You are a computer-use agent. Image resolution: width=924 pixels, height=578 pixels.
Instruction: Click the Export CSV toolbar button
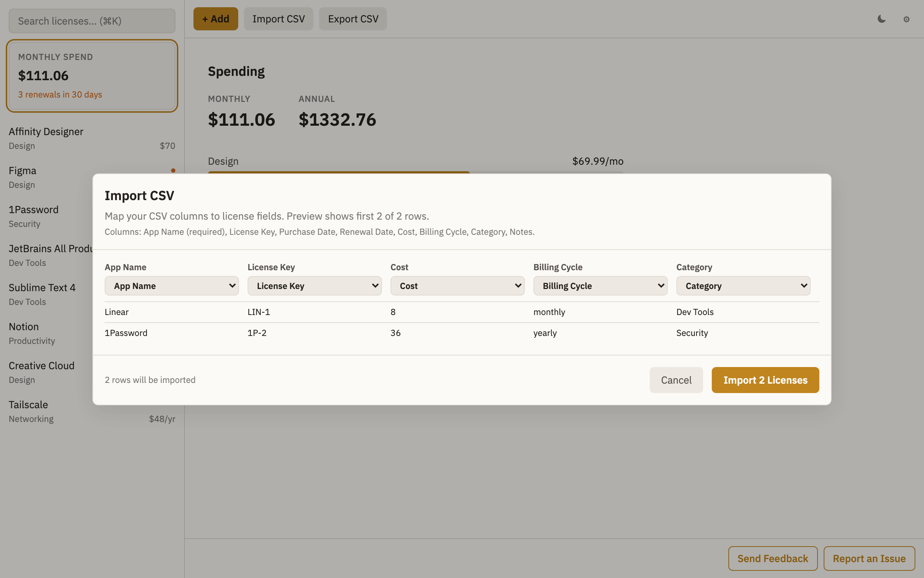tap(353, 19)
